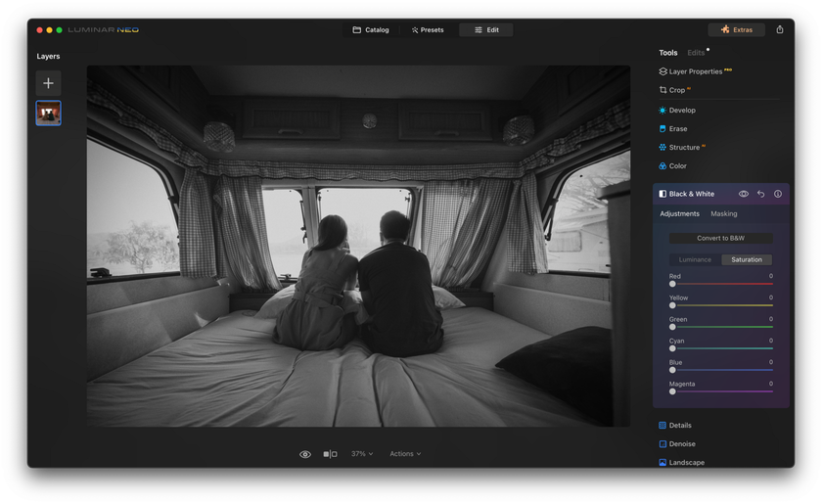The width and height of the screenshot is (822, 504).
Task: Open the Edits history tab
Action: (x=696, y=53)
